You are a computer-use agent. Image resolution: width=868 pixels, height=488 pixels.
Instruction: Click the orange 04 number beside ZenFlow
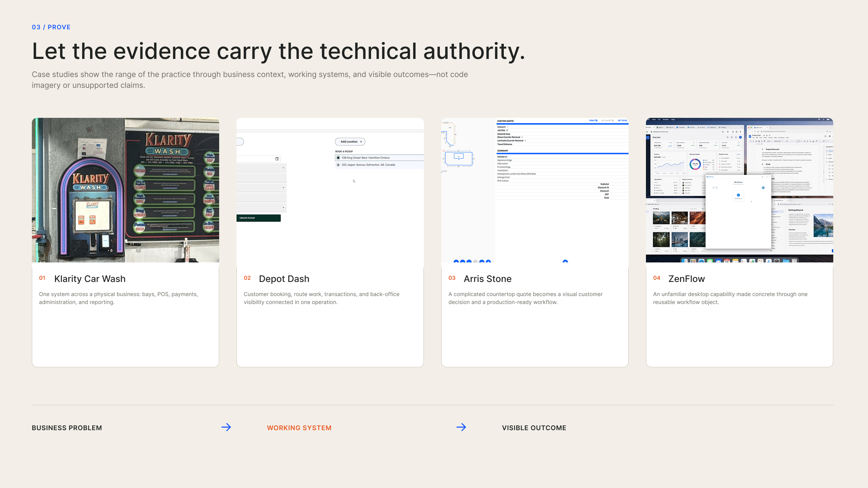pos(657,278)
